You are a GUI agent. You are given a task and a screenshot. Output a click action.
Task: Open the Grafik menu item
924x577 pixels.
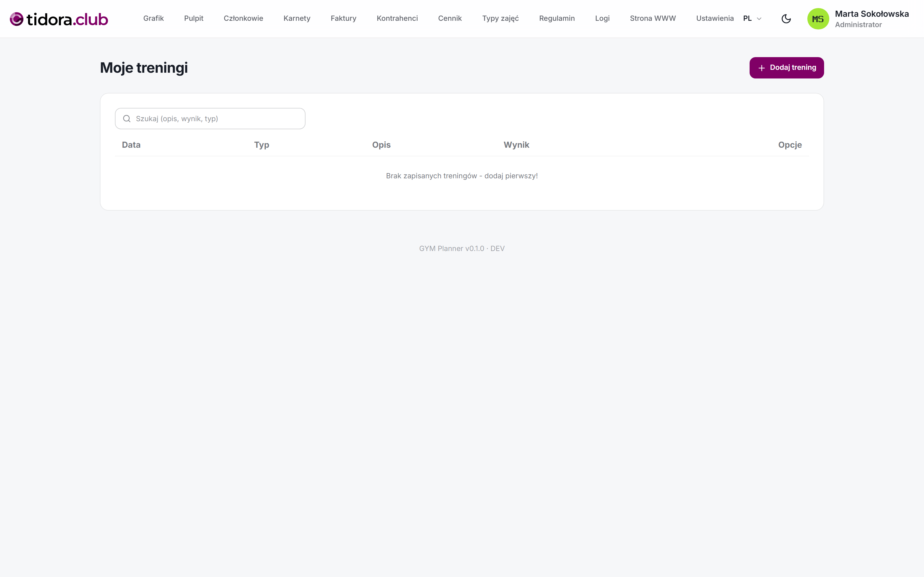click(x=154, y=18)
